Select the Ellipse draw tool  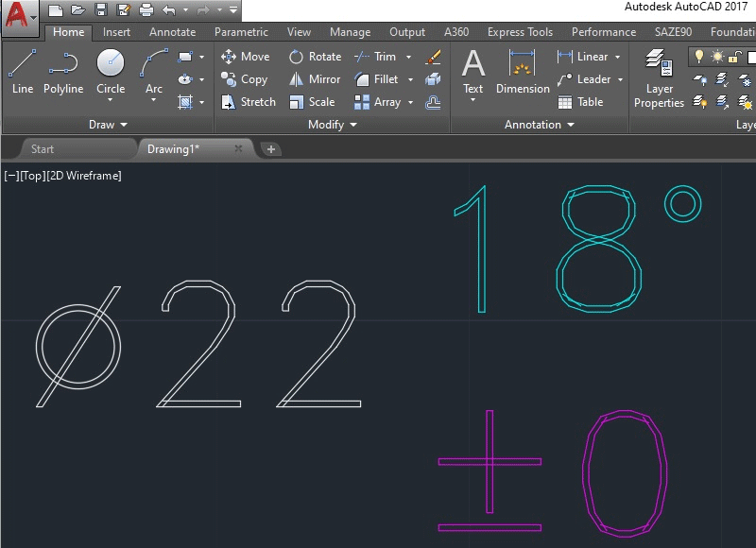tap(185, 79)
